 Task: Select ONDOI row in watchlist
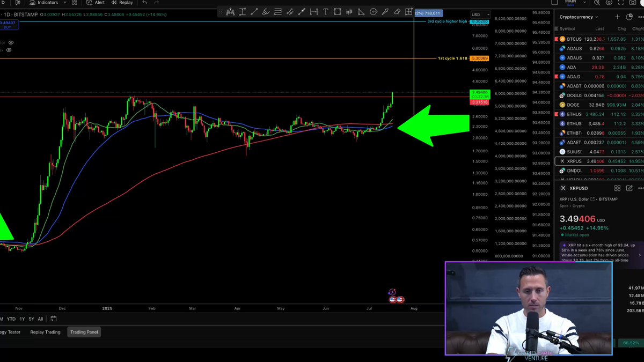(x=599, y=171)
